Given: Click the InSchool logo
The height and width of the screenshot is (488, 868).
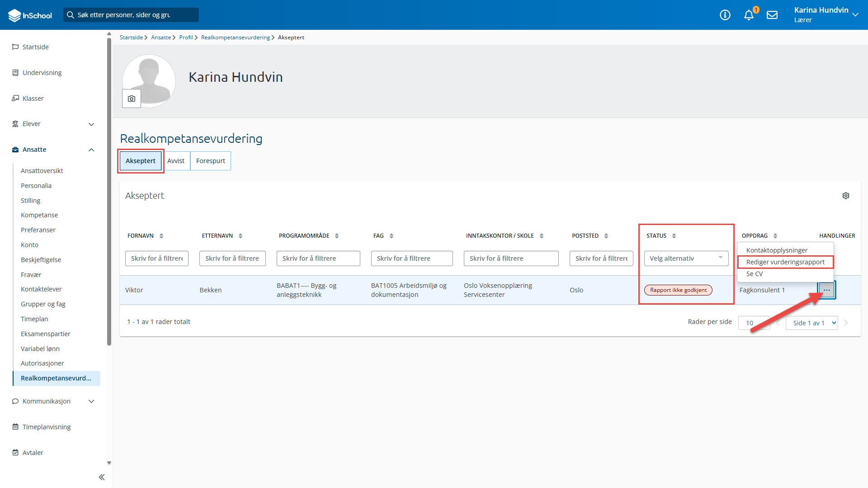Looking at the screenshot, I should click(30, 15).
